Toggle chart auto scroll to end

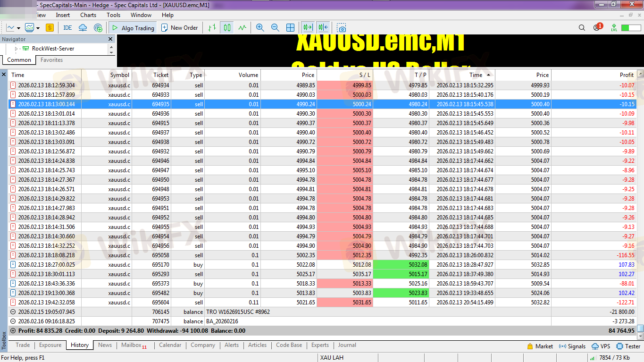pos(308,28)
